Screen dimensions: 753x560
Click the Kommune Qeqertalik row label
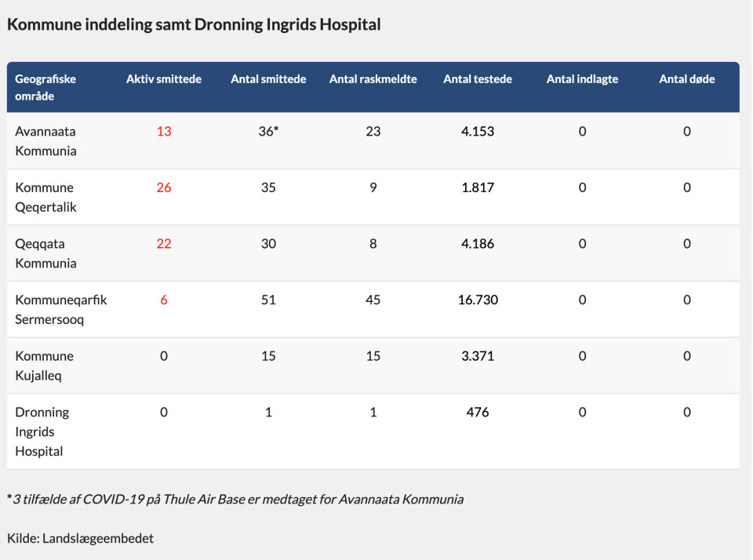click(45, 198)
